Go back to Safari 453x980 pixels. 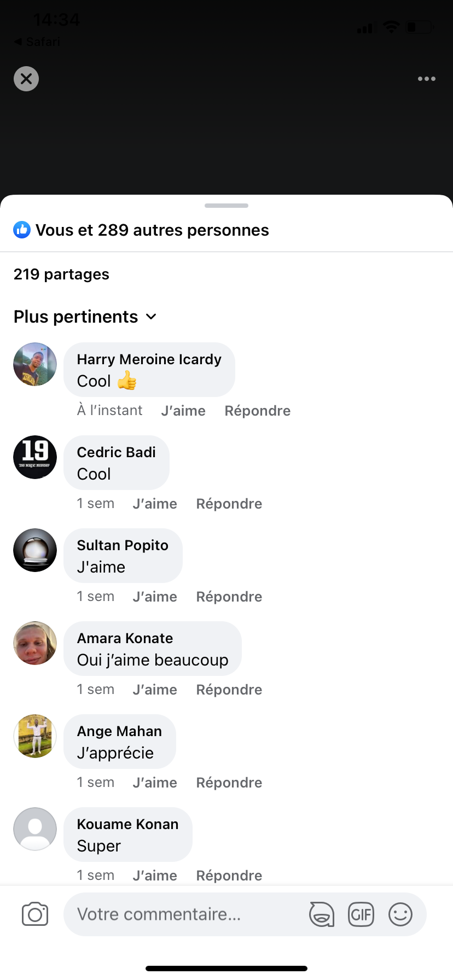click(x=37, y=42)
